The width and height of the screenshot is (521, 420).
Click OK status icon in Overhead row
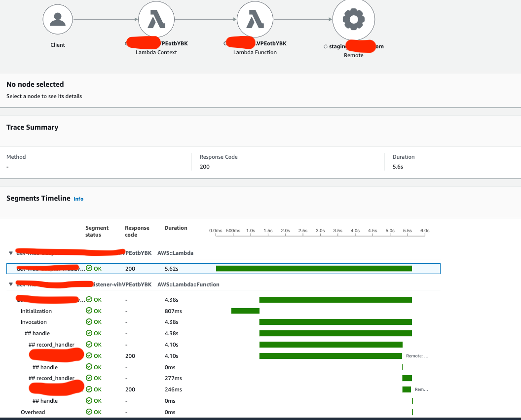89,412
